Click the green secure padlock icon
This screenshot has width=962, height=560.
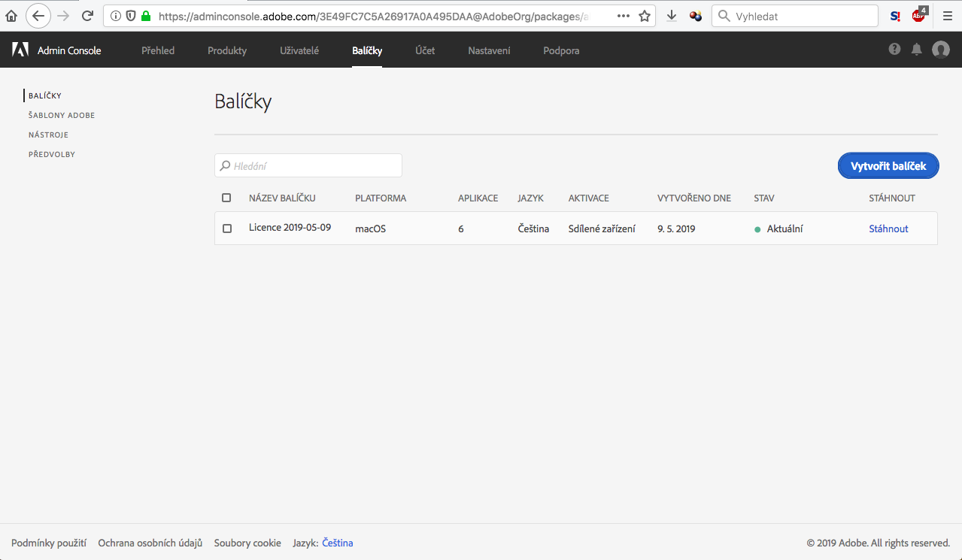[146, 16]
